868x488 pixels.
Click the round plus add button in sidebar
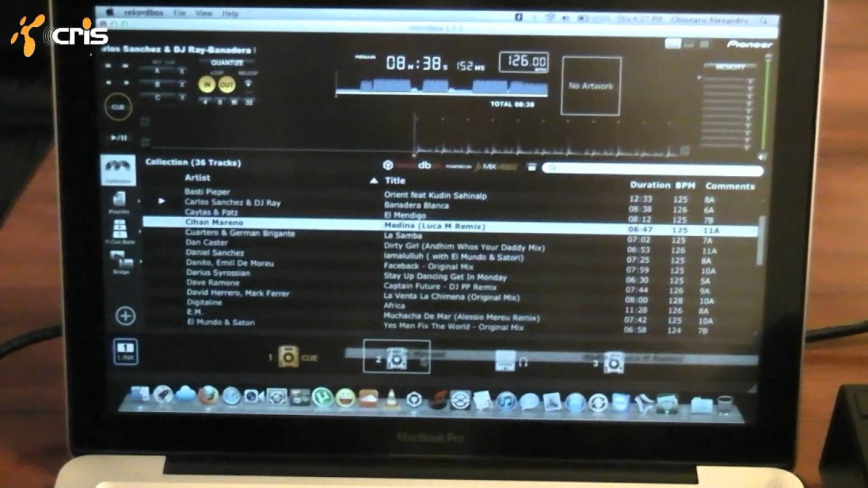pyautogui.click(x=125, y=315)
